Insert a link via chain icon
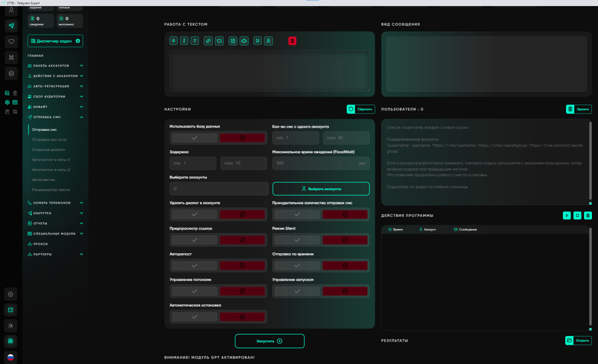Image resolution: width=598 pixels, height=364 pixels. (208, 41)
